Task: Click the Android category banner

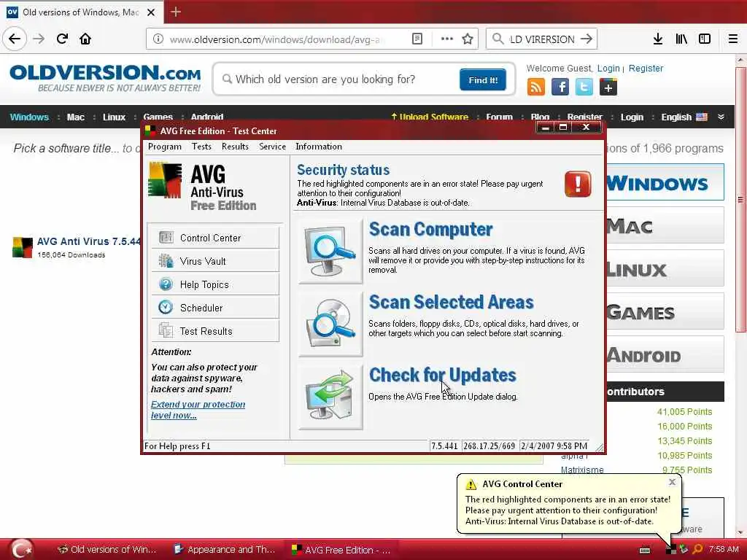Action: (665, 355)
